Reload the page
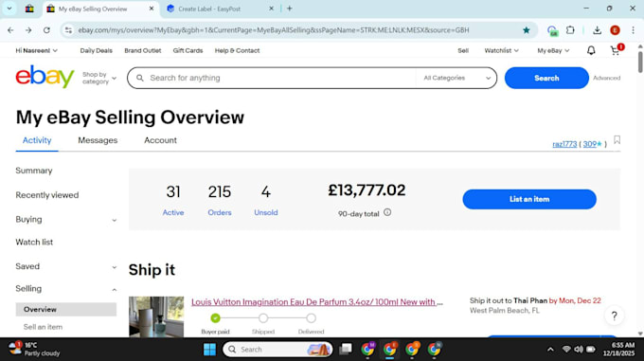The height and width of the screenshot is (361, 644). click(46, 30)
